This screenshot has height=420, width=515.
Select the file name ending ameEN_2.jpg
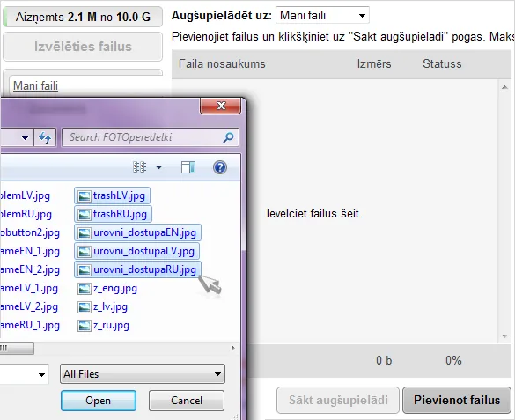pyautogui.click(x=30, y=270)
